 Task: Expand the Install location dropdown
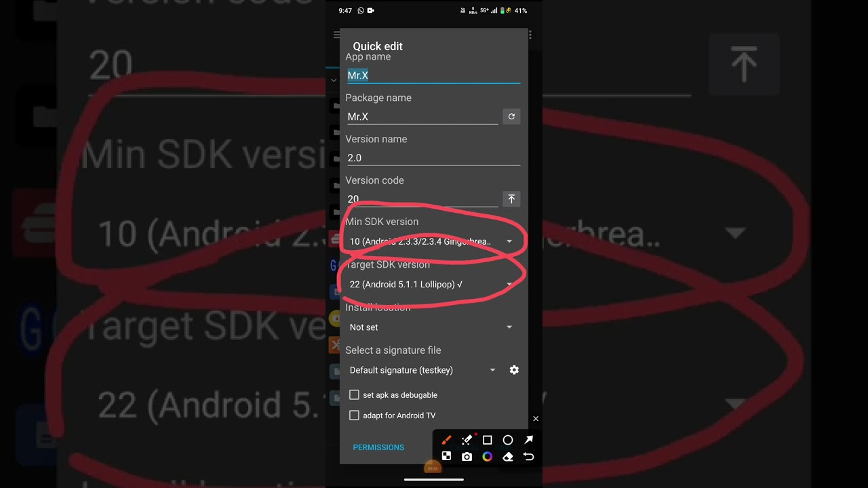coord(432,327)
